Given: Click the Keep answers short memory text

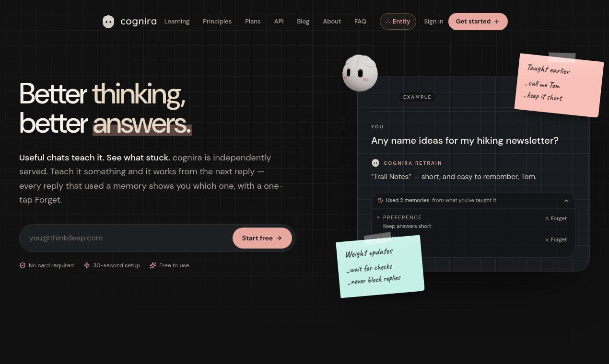Looking at the screenshot, I should point(407,226).
